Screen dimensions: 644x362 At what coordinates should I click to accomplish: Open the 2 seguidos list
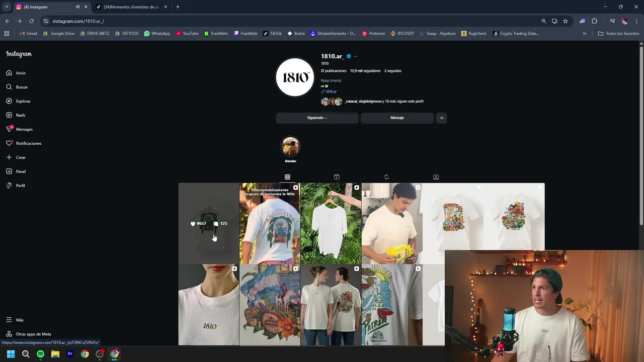pyautogui.click(x=393, y=71)
